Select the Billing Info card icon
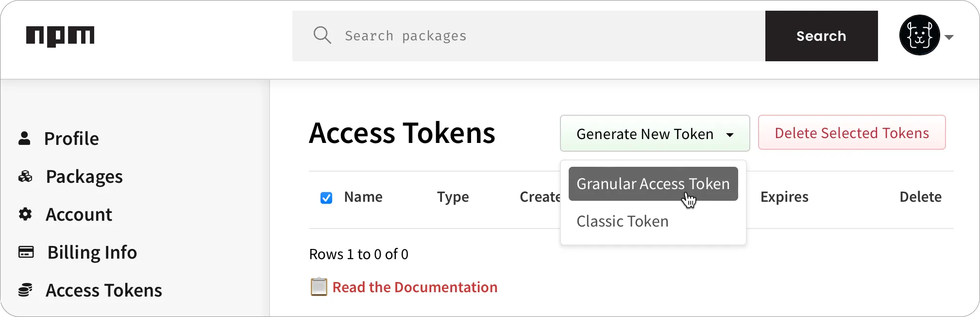Viewport: 980px width, 317px height. pyautogui.click(x=25, y=252)
